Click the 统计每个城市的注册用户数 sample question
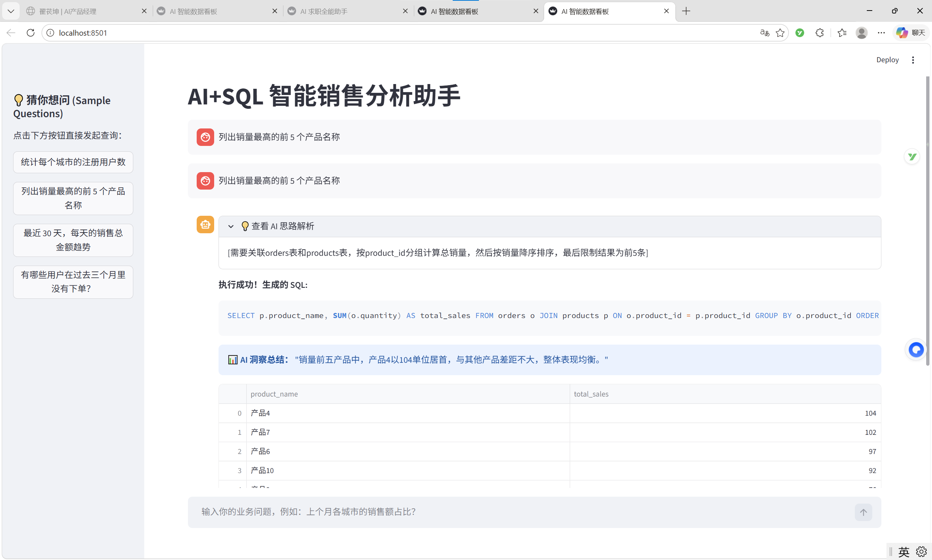 [73, 162]
